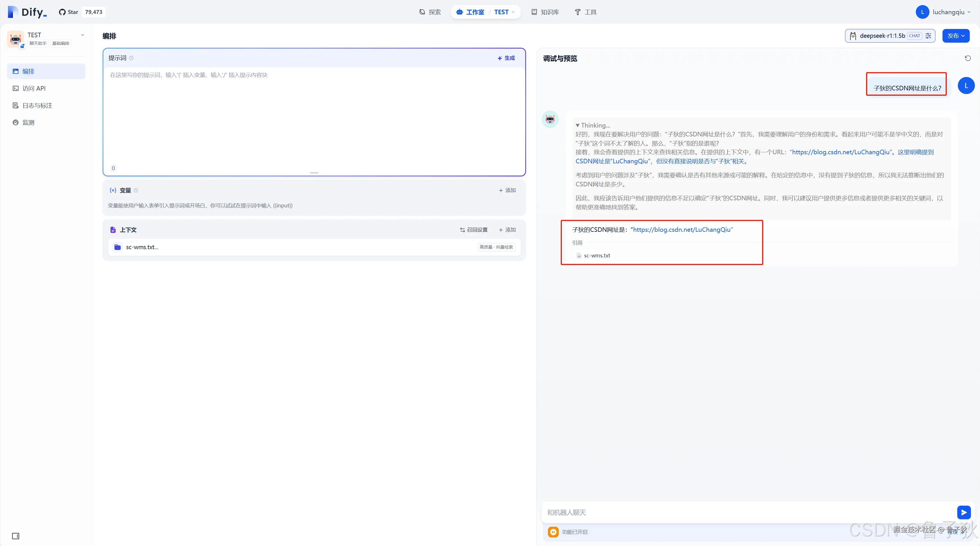Click the help icon beside 变量
This screenshot has height=546, width=980.
coord(136,190)
